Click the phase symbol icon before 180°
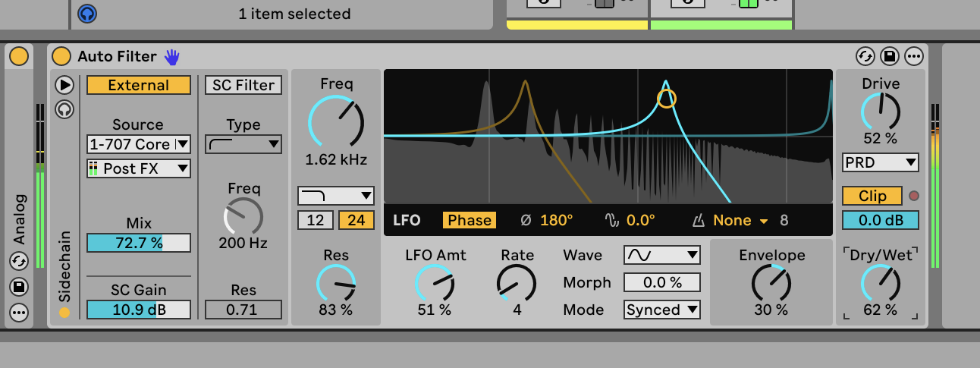The height and width of the screenshot is (368, 980). pos(526,221)
